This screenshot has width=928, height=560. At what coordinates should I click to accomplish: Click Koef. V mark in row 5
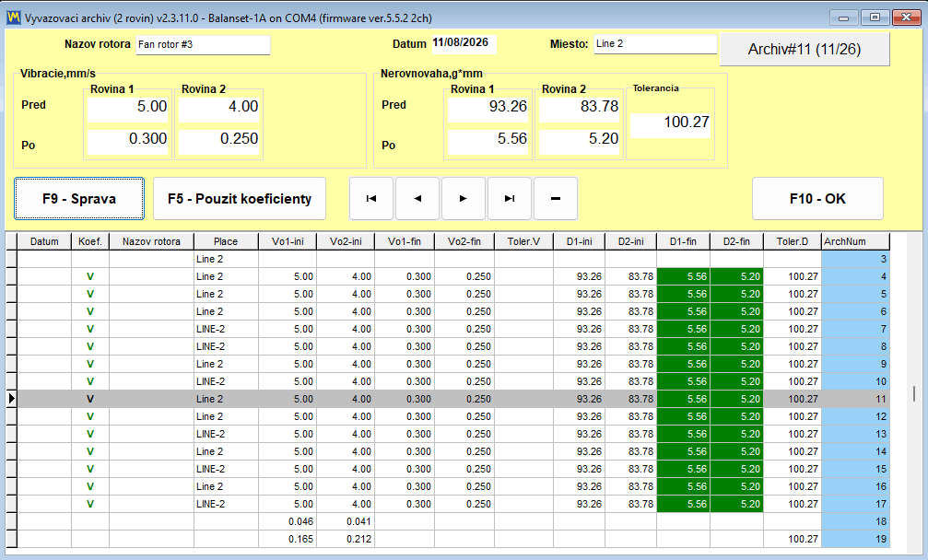coord(90,294)
